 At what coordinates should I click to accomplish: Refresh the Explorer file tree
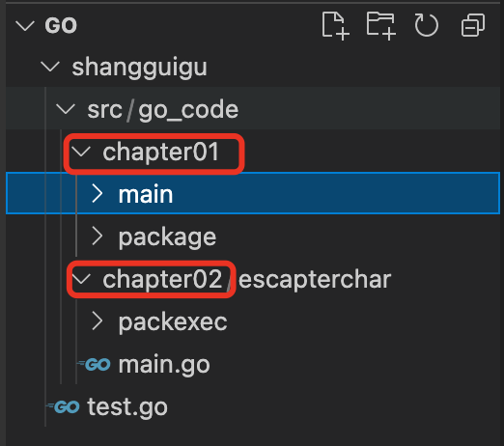point(426,25)
